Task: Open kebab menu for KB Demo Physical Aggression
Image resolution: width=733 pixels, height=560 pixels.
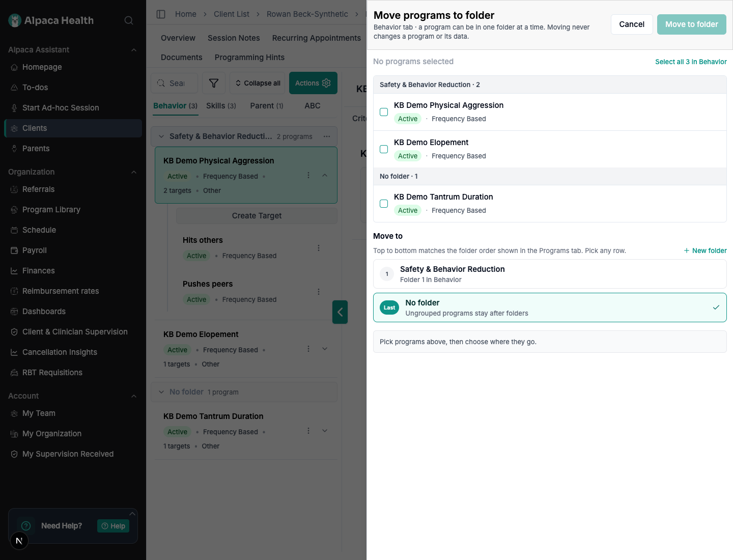Action: click(308, 175)
